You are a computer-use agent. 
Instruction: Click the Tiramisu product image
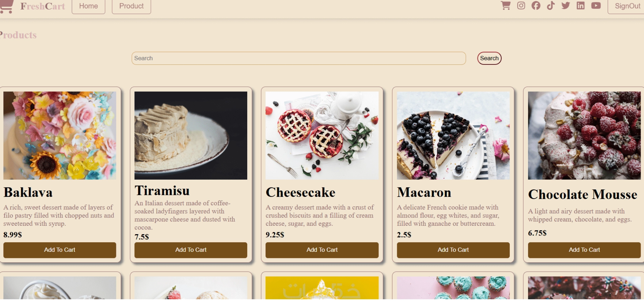[x=191, y=135]
